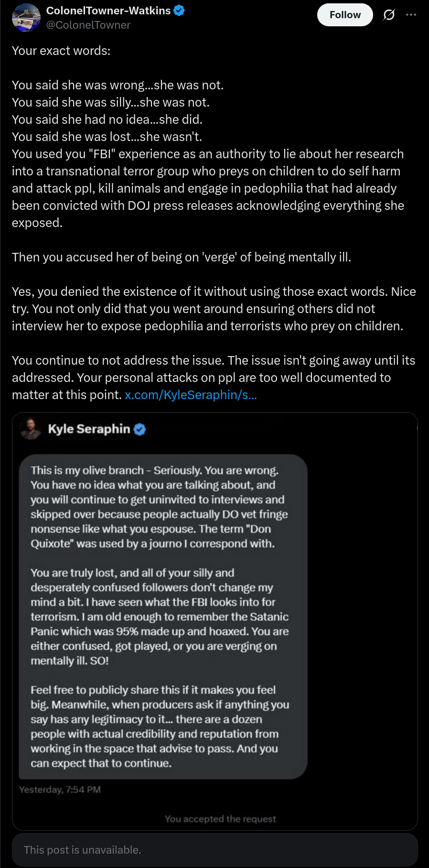Click Kyle Seraphin's small avatar in screenshot
Image resolution: width=429 pixels, height=868 pixels.
click(x=31, y=429)
